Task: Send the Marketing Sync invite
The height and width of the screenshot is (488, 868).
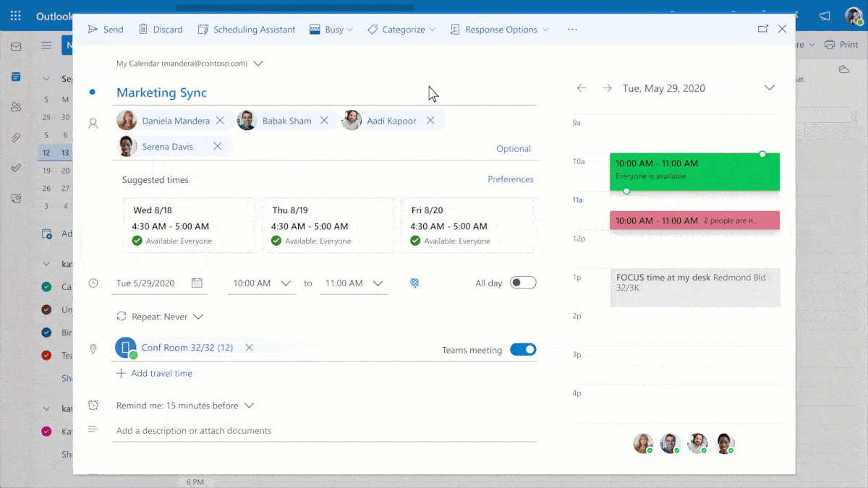Action: 106,29
